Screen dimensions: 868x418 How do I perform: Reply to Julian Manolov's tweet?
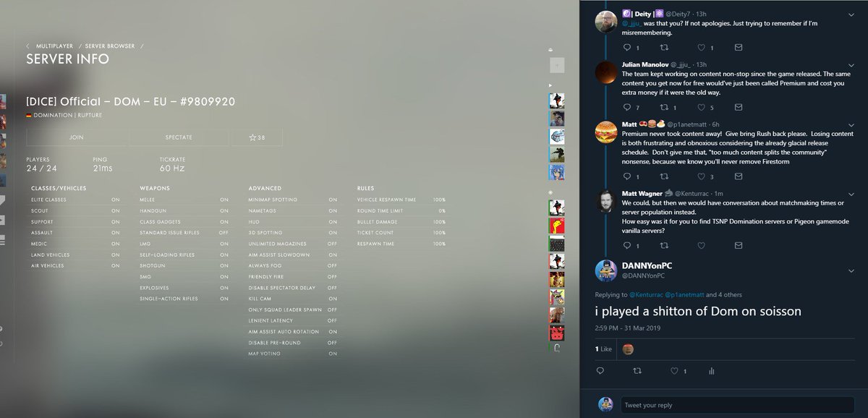[x=626, y=107]
